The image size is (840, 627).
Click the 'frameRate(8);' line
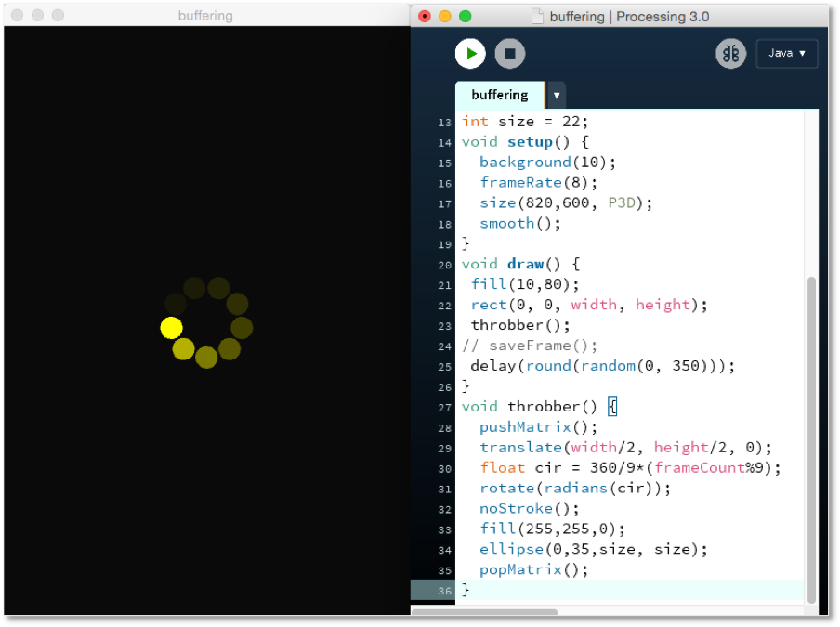[x=538, y=183]
